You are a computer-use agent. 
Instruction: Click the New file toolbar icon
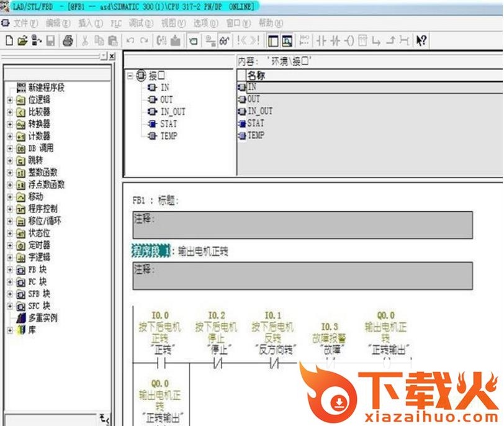pyautogui.click(x=9, y=41)
